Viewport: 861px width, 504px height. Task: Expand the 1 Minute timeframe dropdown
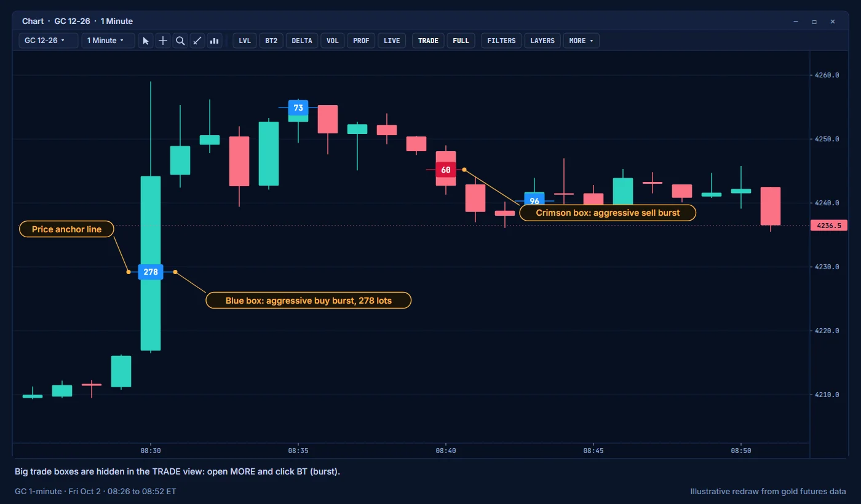point(108,41)
